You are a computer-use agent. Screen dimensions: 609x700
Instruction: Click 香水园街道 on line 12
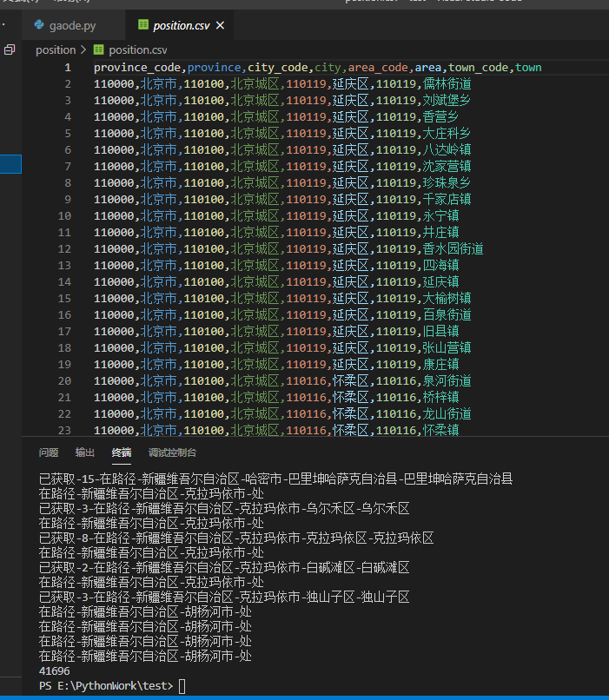(x=453, y=249)
